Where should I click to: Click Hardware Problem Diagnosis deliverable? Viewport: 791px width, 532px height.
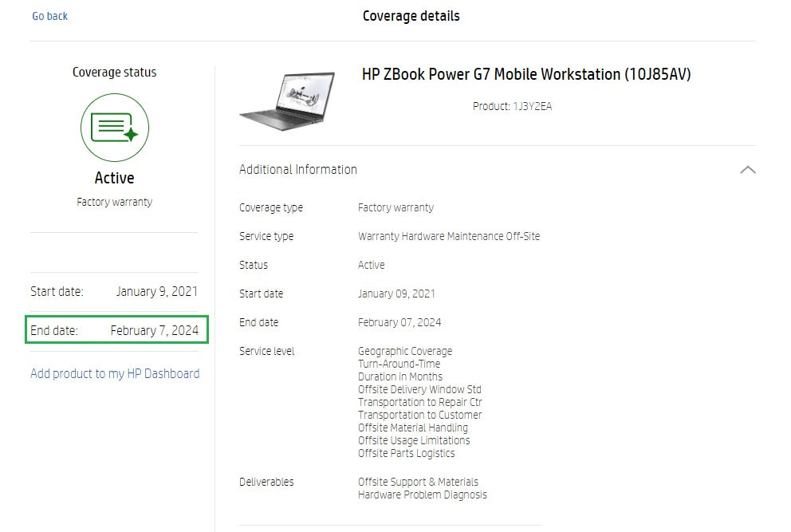423,495
